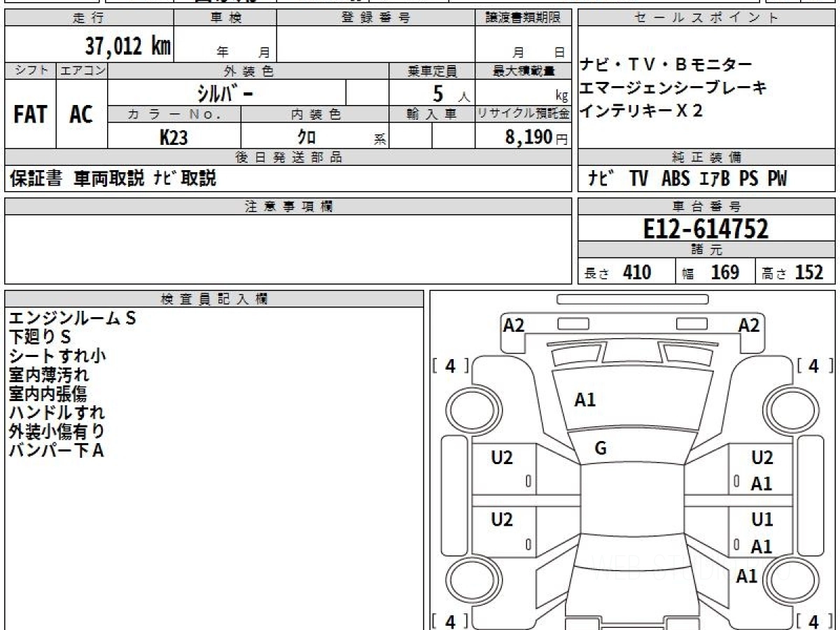Screen dimensions: 840x630
Task: Select inspector note エンジンルームS
Action: (72, 318)
